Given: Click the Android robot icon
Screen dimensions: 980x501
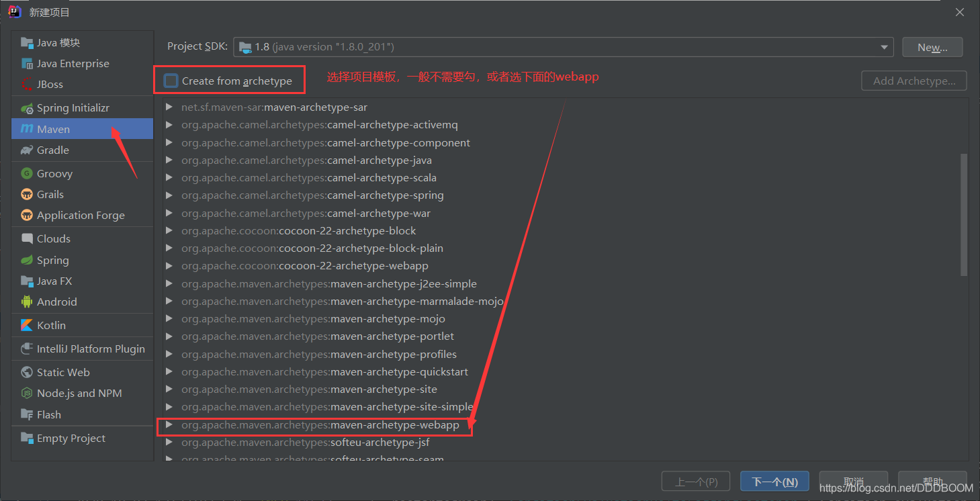Looking at the screenshot, I should pyautogui.click(x=27, y=302).
